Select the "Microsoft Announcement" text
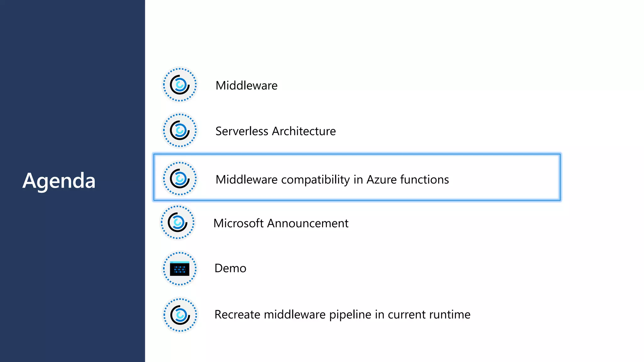 click(x=281, y=223)
